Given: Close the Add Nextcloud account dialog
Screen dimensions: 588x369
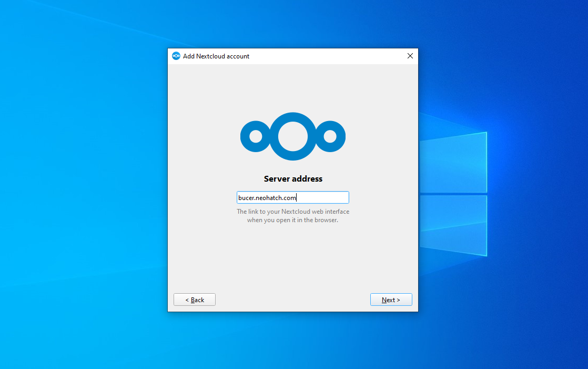Looking at the screenshot, I should click(x=410, y=56).
